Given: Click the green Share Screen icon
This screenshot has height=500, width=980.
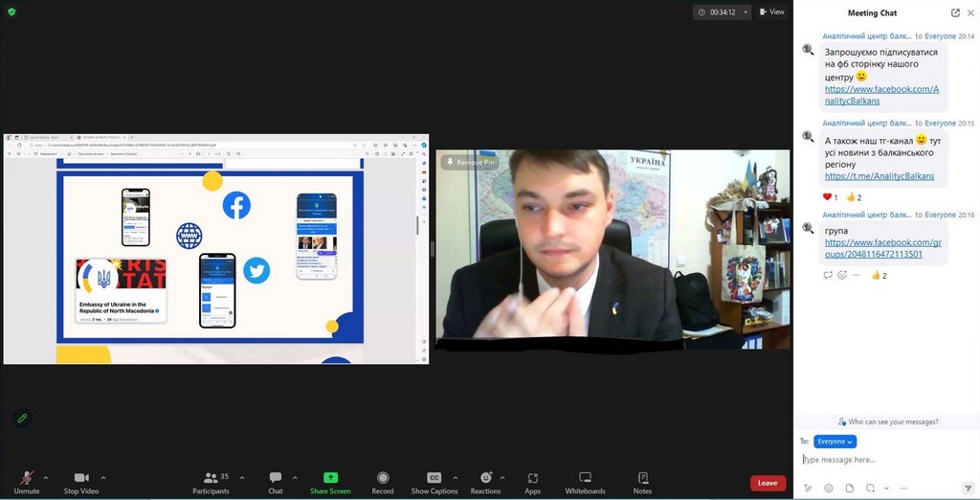Looking at the screenshot, I should 330,478.
